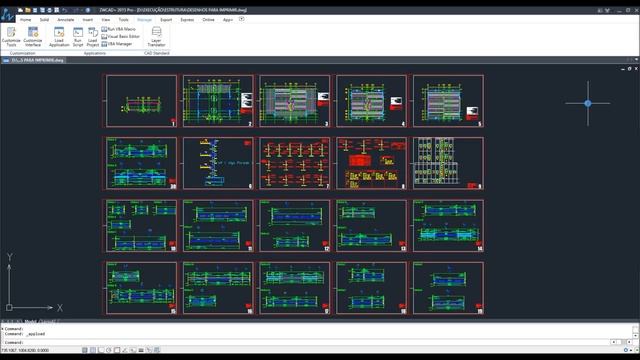Screen dimensions: 640x360
Task: Click the left arrow of command line horizontal scrollbar
Action: point(614,342)
